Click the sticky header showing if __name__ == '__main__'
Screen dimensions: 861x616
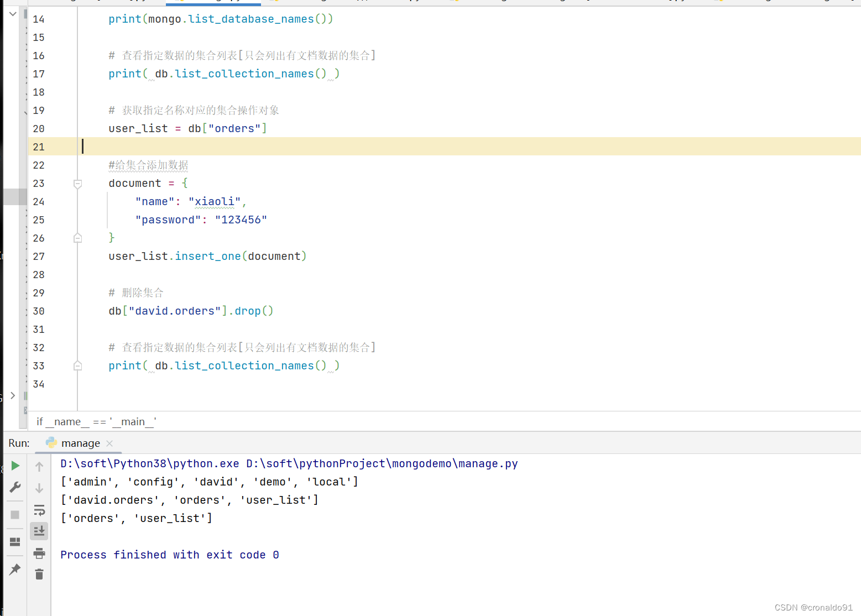pyautogui.click(x=96, y=421)
